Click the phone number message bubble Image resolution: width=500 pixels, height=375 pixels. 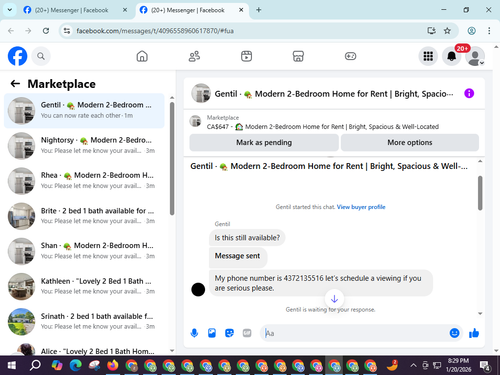pyautogui.click(x=321, y=283)
